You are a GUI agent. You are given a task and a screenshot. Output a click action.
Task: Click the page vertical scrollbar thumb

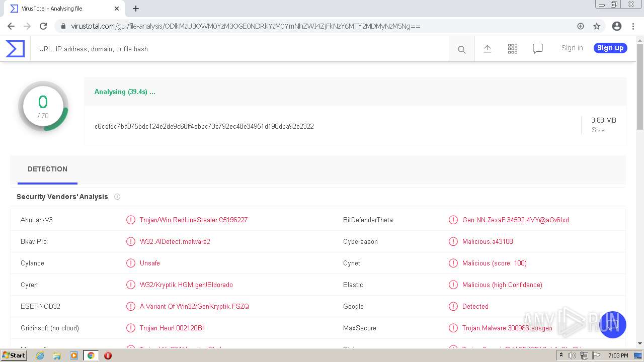(640, 86)
